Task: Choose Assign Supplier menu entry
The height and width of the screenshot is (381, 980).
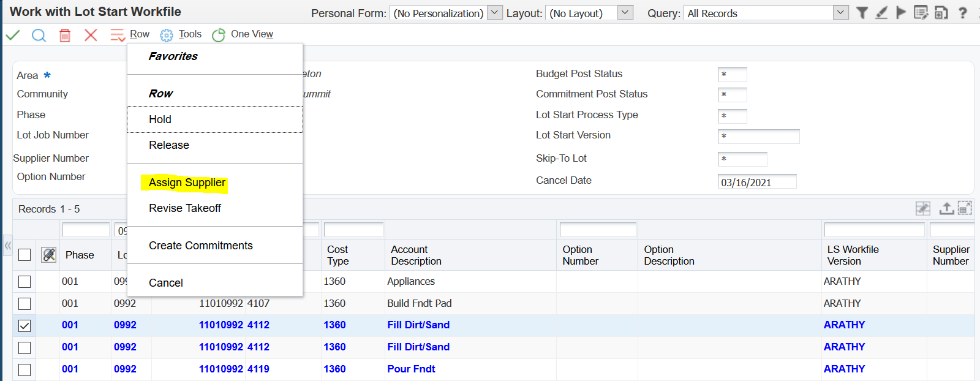Action: 187,183
